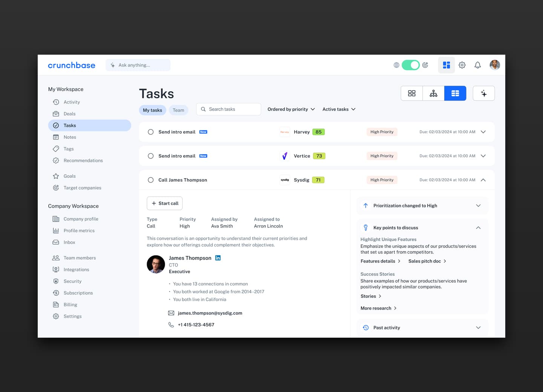Open Security in the sidebar

tap(89, 281)
